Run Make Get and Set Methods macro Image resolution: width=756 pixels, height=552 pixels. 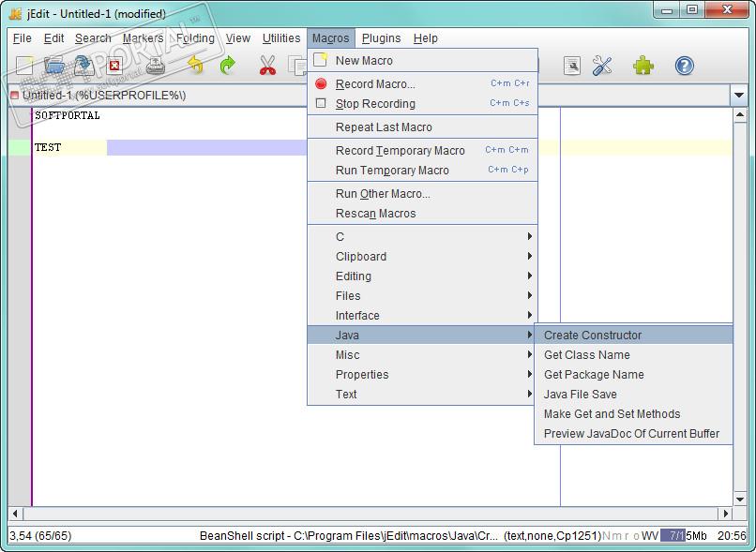point(633,414)
